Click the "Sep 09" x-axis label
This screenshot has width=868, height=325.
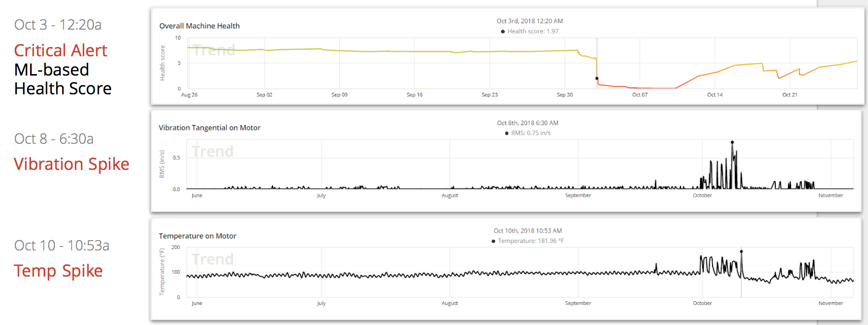click(339, 95)
